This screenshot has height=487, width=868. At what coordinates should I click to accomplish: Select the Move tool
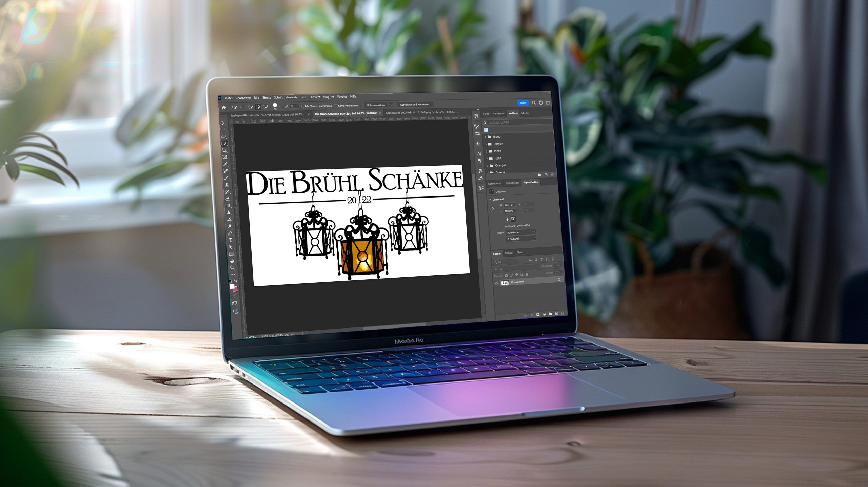(222, 123)
